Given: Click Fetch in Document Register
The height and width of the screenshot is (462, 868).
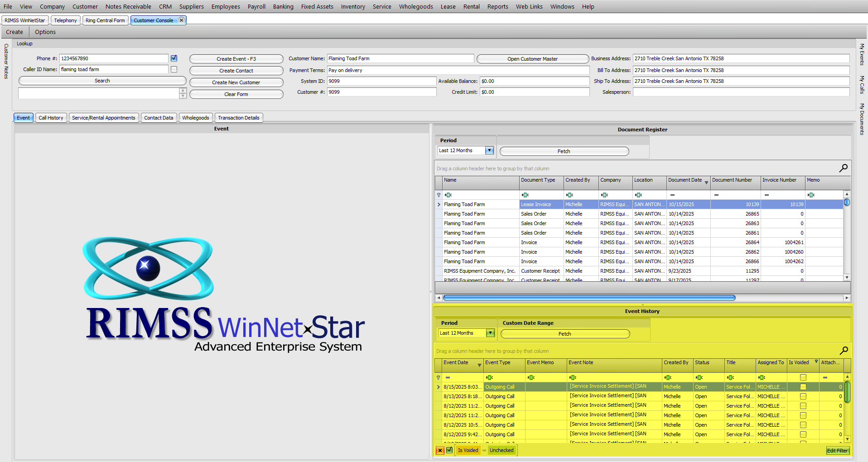Looking at the screenshot, I should pos(564,151).
